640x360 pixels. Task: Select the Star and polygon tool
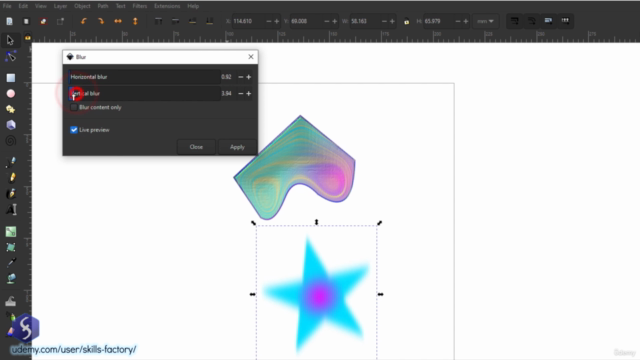11,109
